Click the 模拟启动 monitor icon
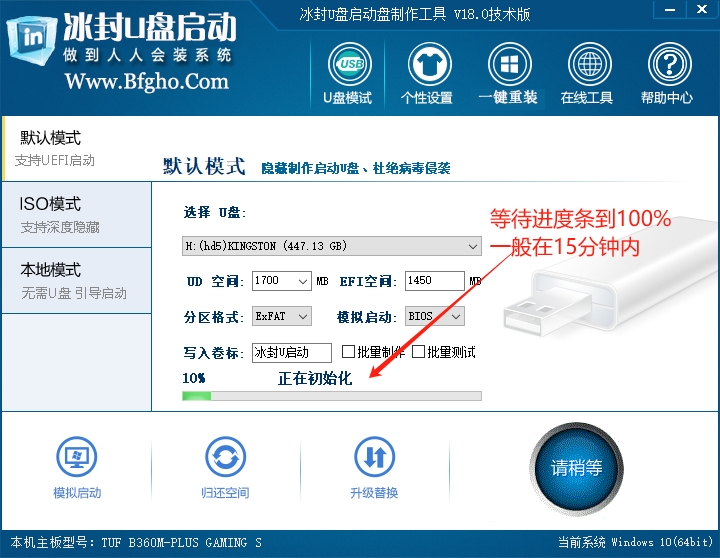720x558 pixels. coord(77,457)
